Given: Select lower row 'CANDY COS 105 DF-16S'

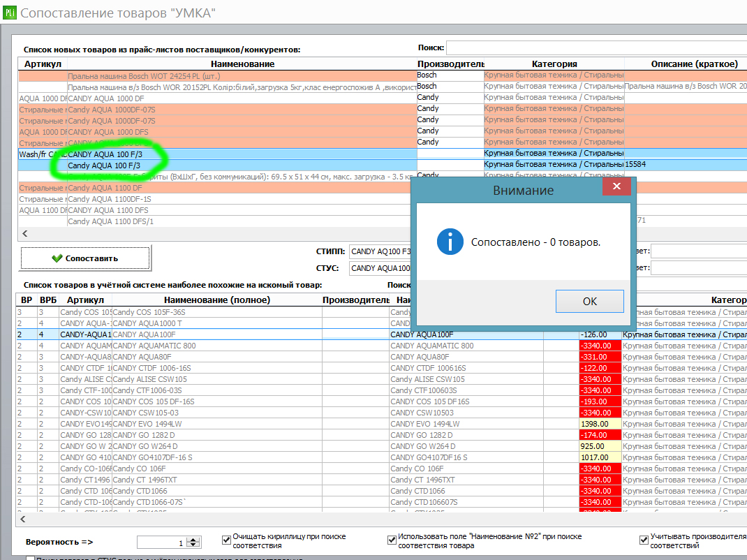Looking at the screenshot, I should point(216,401).
